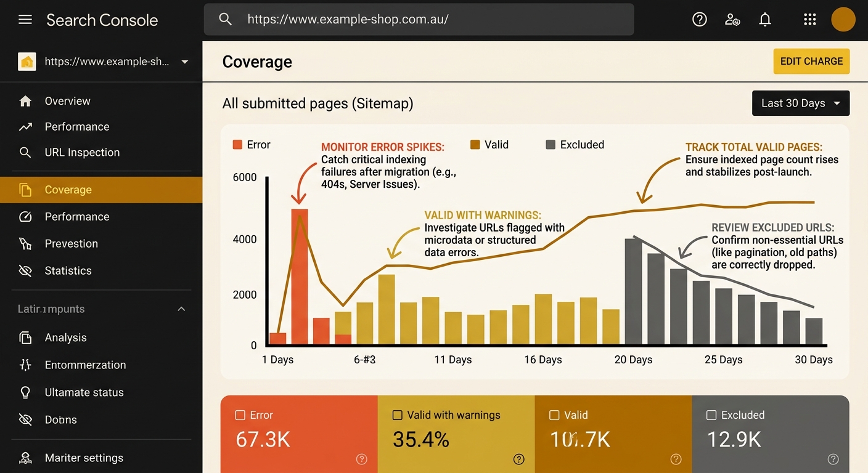Click the 6000 y-axis label
This screenshot has width=868, height=473.
pyautogui.click(x=245, y=177)
